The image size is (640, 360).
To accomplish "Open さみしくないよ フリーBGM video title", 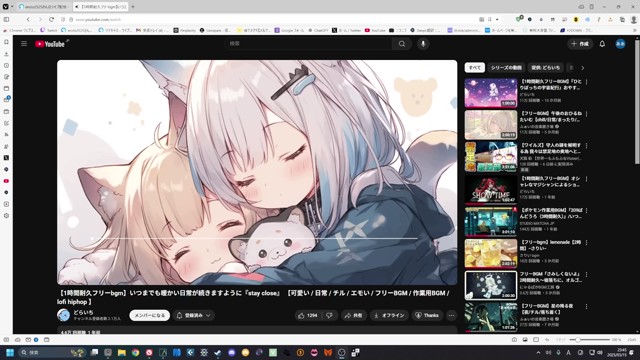I will coord(551,277).
